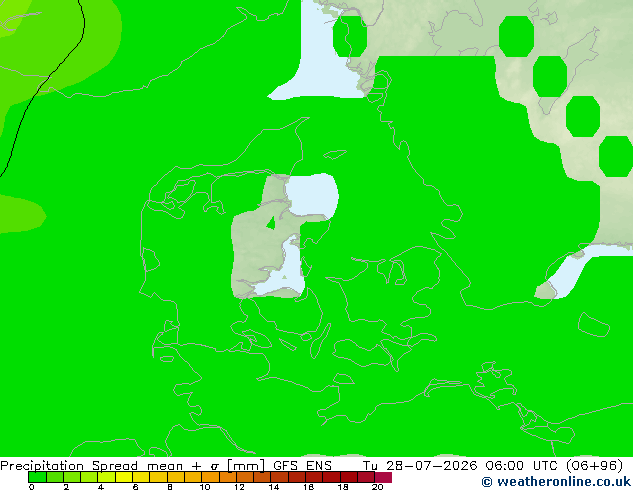Pick the 1–2 mm green legend swatch
634x490 pixels.
(x=55, y=477)
